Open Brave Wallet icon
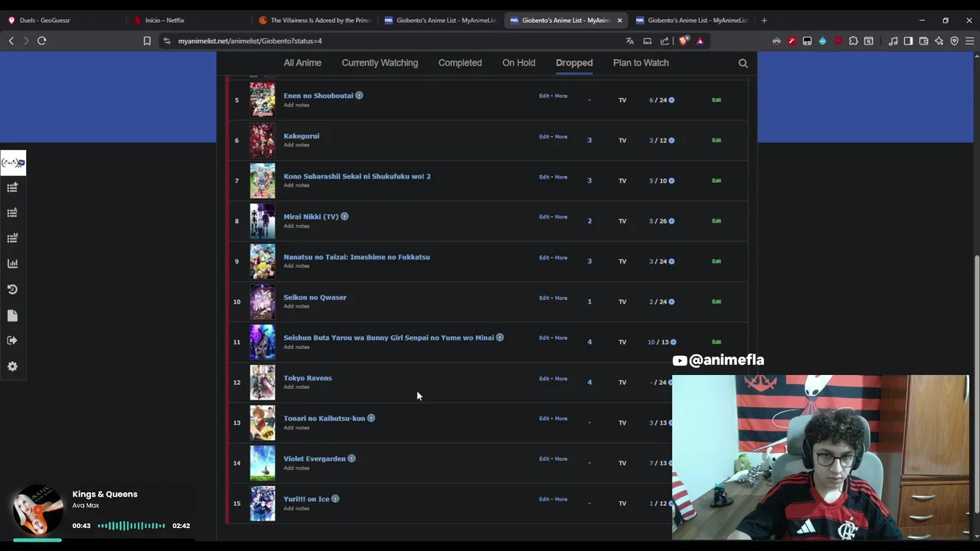The width and height of the screenshot is (980, 551). pyautogui.click(x=923, y=41)
